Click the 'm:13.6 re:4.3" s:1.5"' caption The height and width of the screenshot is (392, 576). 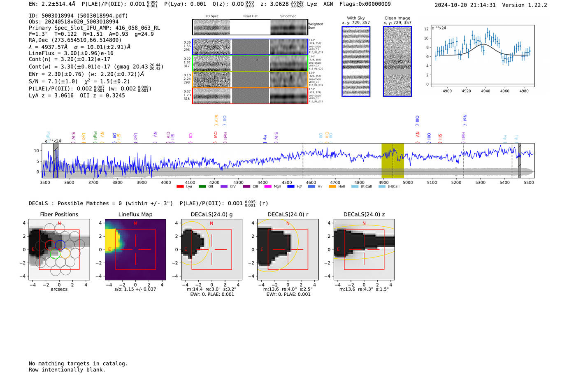(x=364, y=289)
